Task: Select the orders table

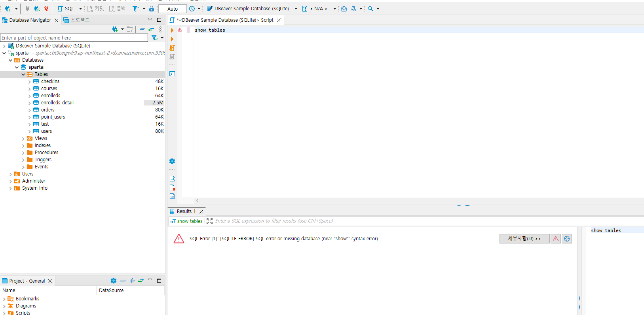Action: click(47, 110)
